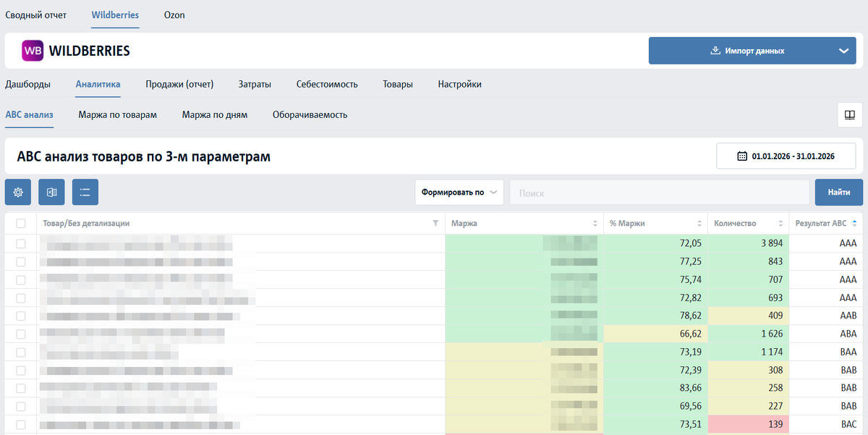Click the quantity cell 409
Image resolution: width=868 pixels, height=435 pixels.
tap(748, 316)
